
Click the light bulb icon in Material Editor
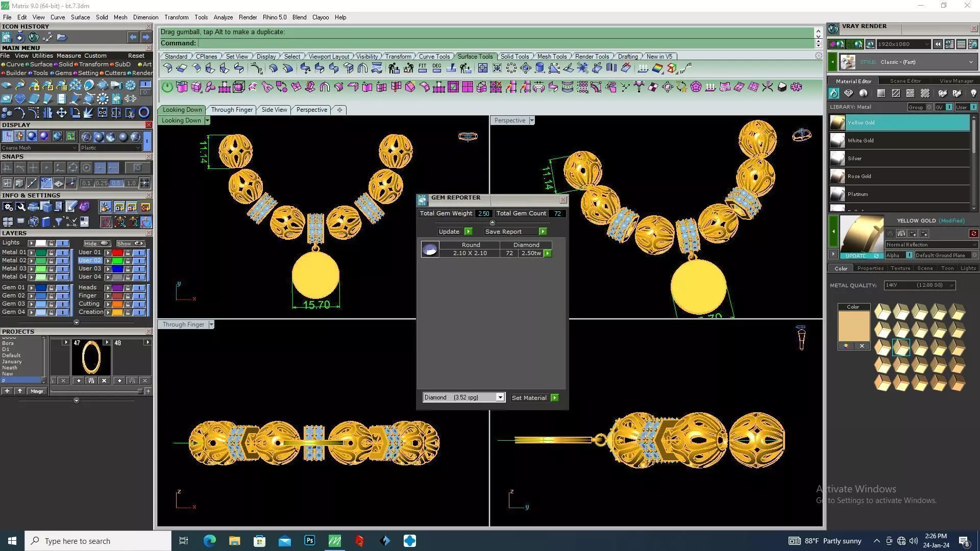(973, 93)
